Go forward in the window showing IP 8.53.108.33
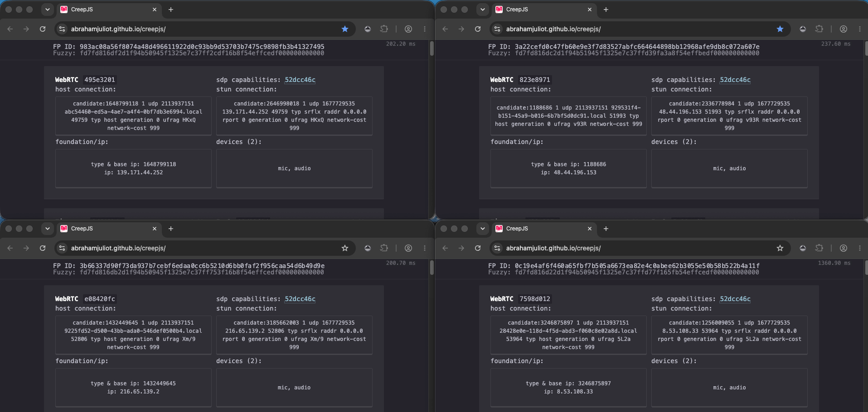 [x=461, y=248]
